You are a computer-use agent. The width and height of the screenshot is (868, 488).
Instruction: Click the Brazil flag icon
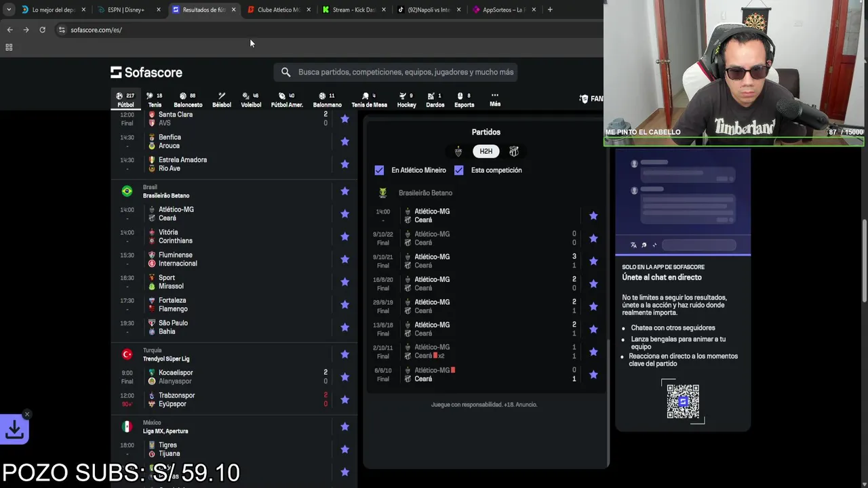pyautogui.click(x=127, y=191)
